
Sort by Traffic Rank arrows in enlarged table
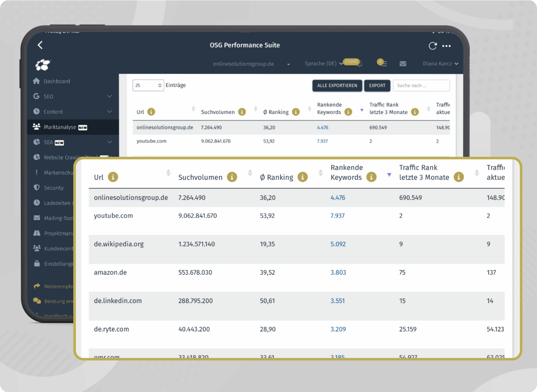click(x=477, y=173)
